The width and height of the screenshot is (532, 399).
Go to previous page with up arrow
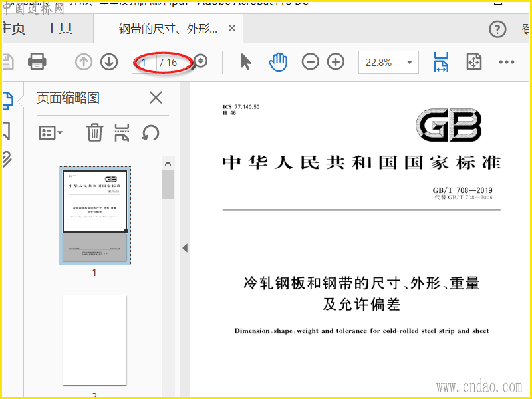pyautogui.click(x=84, y=62)
